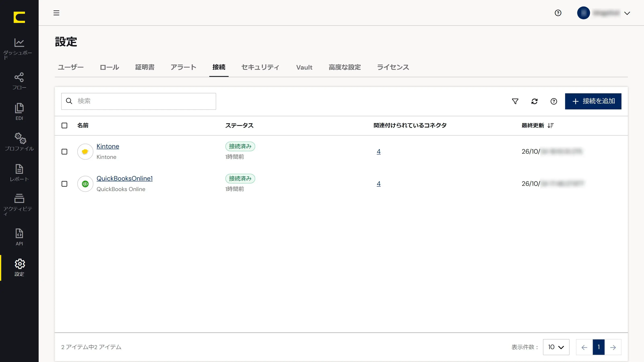
Task: Open Kintone's associated connectors count 4
Action: tap(379, 151)
